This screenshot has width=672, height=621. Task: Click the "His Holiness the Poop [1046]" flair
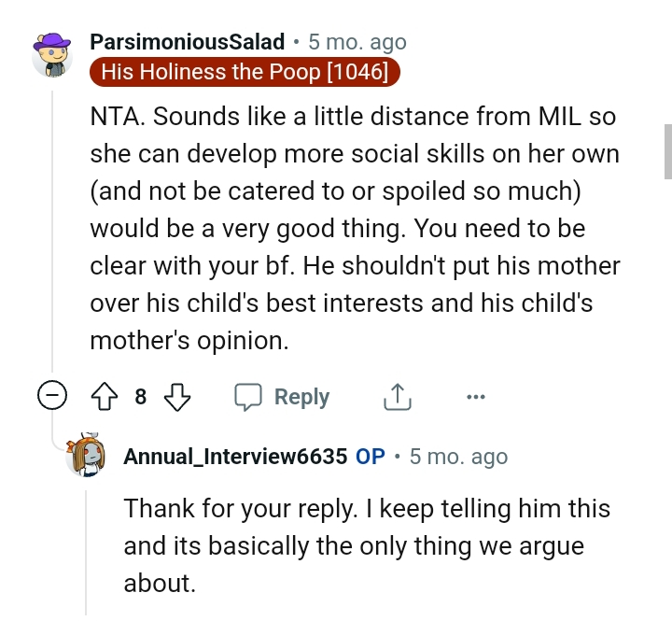pyautogui.click(x=245, y=72)
